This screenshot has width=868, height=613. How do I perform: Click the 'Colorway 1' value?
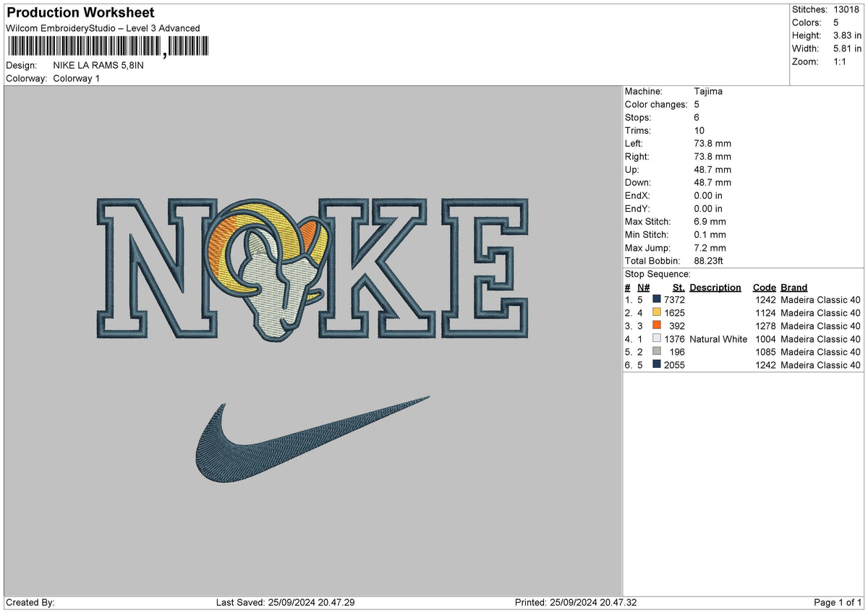77,78
